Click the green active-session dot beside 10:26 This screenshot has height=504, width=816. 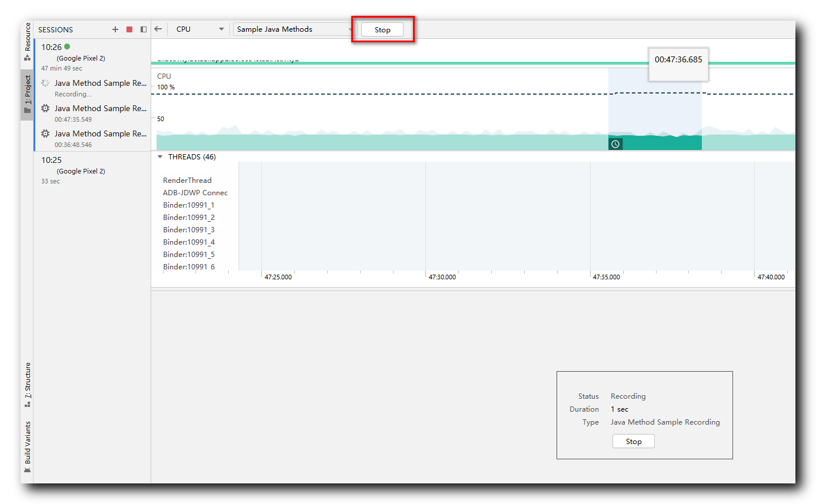tap(67, 46)
